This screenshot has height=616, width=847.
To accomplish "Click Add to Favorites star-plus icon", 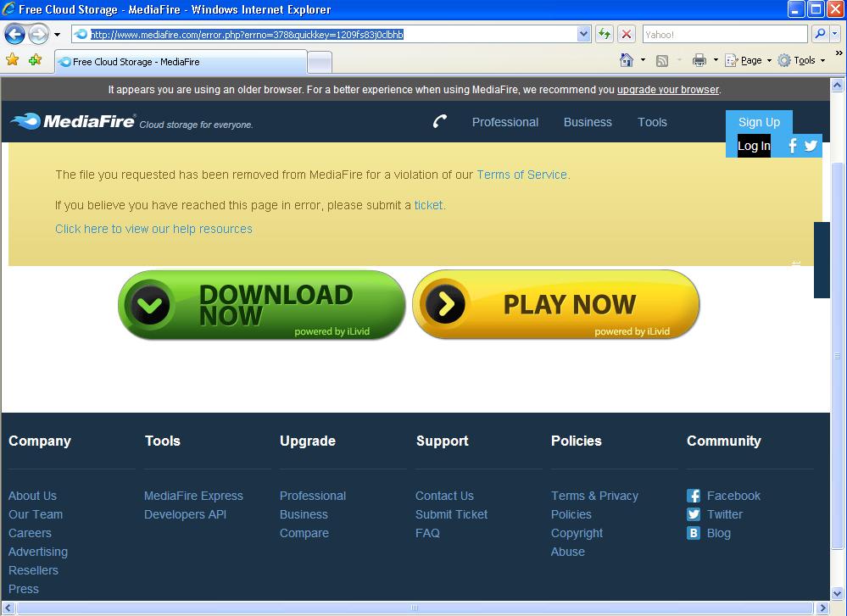I will coord(36,59).
